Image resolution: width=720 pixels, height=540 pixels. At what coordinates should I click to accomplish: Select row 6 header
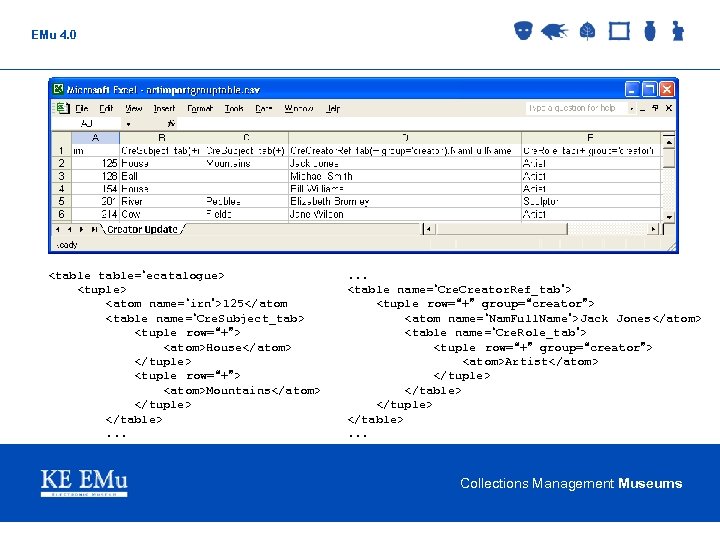pos(61,214)
